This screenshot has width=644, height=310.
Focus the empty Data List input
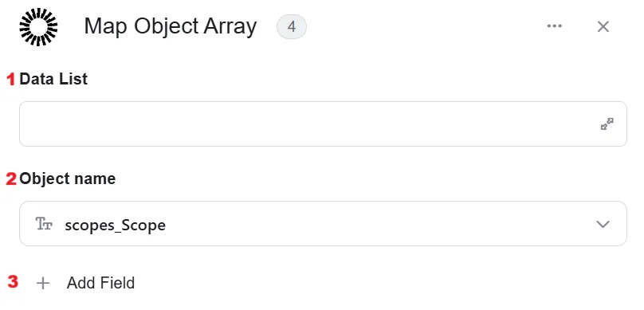click(x=323, y=124)
